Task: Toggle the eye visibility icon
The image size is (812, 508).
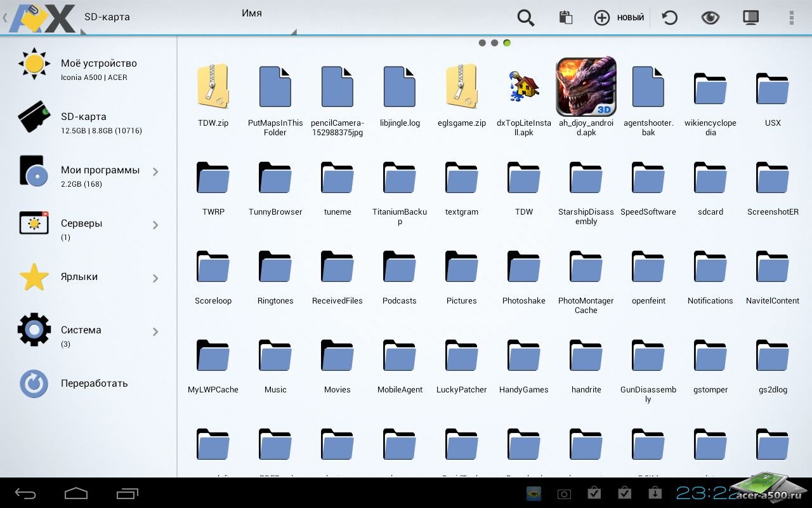Action: pos(710,18)
